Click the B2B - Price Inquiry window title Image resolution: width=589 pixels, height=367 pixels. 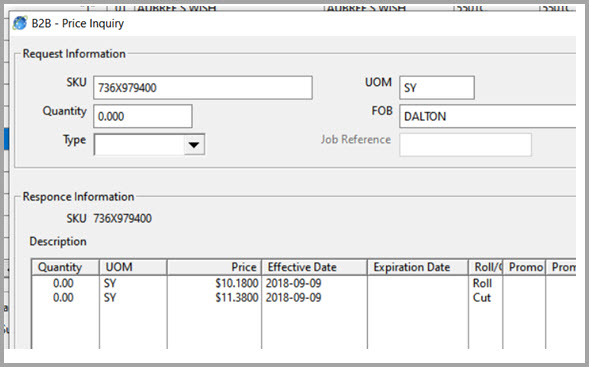click(x=78, y=23)
